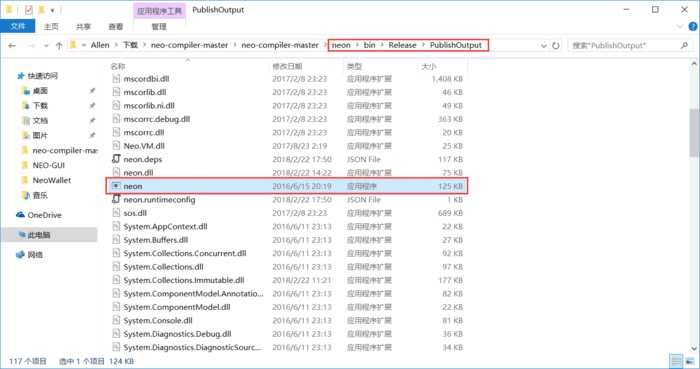The width and height of the screenshot is (700, 369).
Task: Select the mscorlib.ni.dll file icon
Action: [116, 106]
